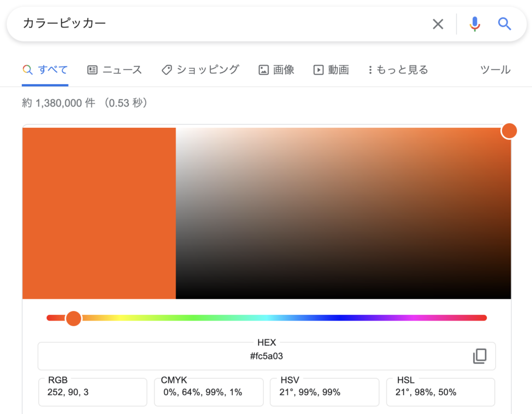This screenshot has width=532, height=414.
Task: Click the color selector handle in gradient corner
Action: pyautogui.click(x=509, y=131)
